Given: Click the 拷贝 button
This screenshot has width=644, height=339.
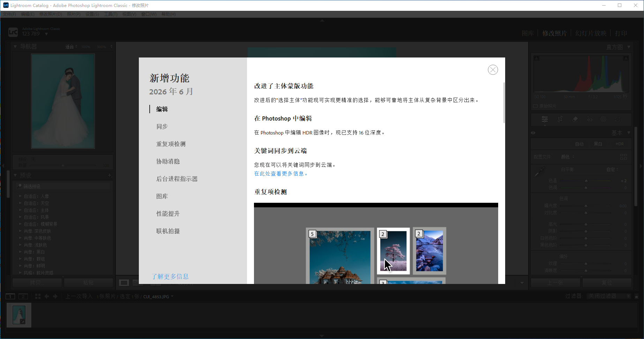Looking at the screenshot, I should (x=37, y=283).
